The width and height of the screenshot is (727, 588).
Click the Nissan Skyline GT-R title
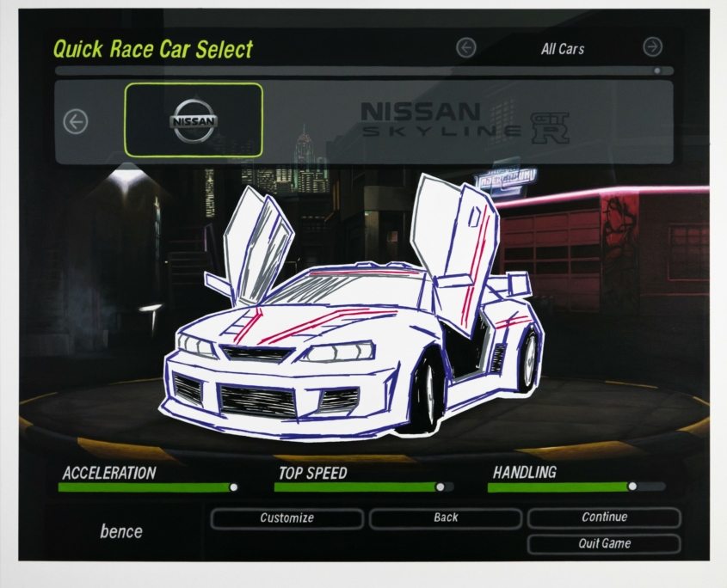click(x=465, y=122)
